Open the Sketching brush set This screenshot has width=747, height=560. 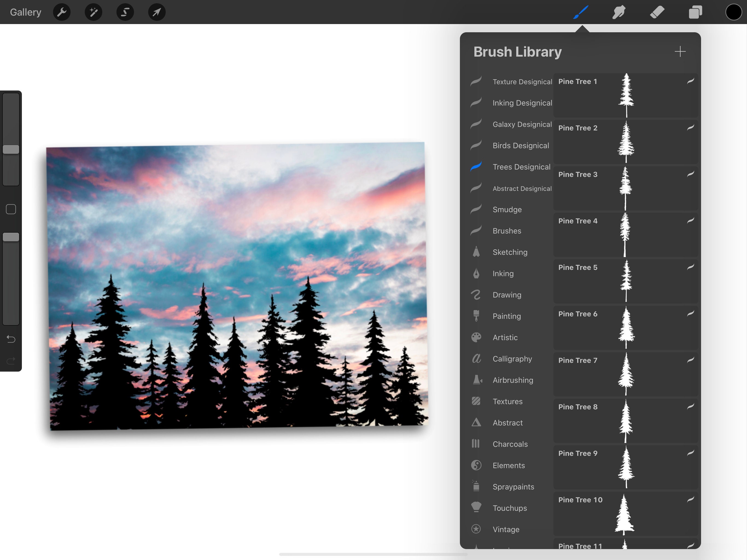coord(510,252)
